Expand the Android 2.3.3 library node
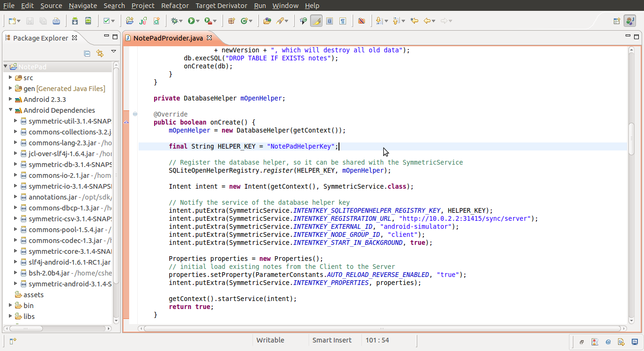Screen dimensions: 644x351 click(10, 99)
